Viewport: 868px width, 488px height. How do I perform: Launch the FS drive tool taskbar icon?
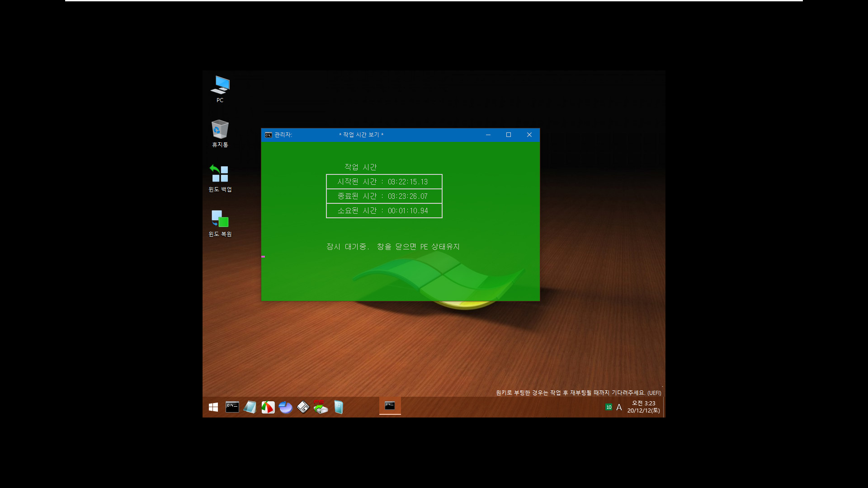coord(321,407)
